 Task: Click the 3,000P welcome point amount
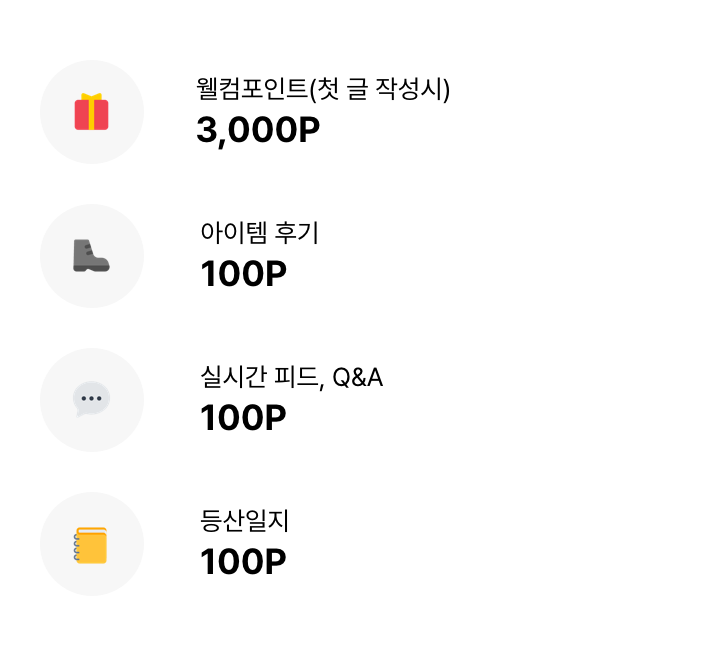(x=258, y=130)
